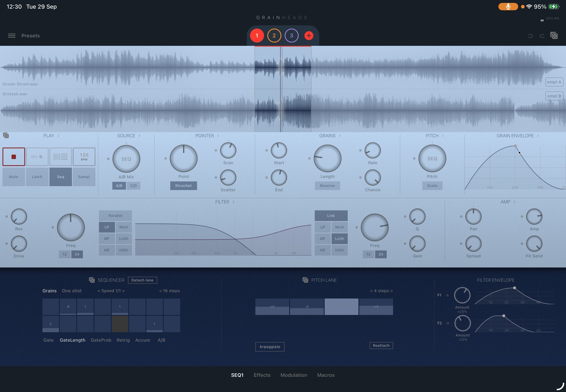Click the Sequencer randomize dice icon
The width and height of the screenshot is (566, 392).
coord(92,280)
